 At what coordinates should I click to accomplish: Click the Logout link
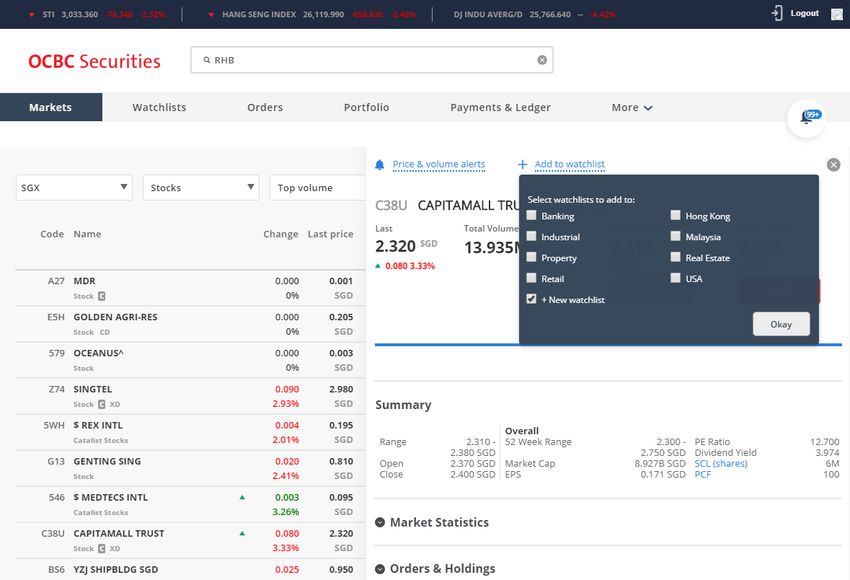pos(804,14)
